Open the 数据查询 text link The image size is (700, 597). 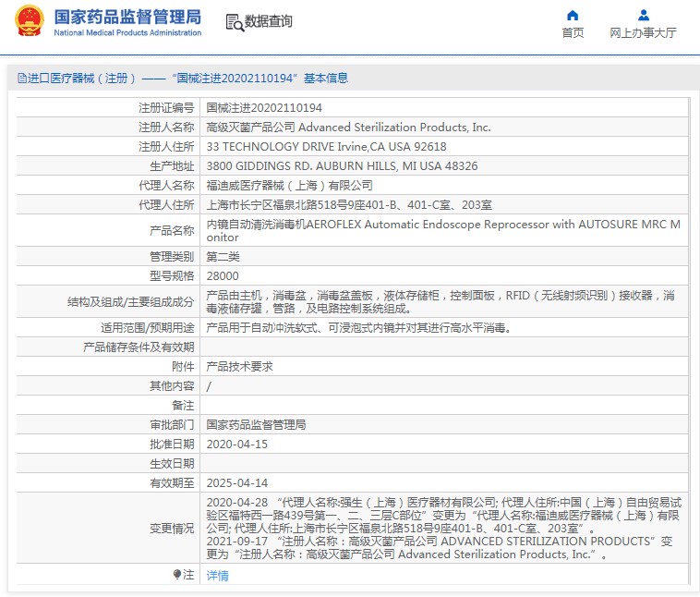(269, 21)
